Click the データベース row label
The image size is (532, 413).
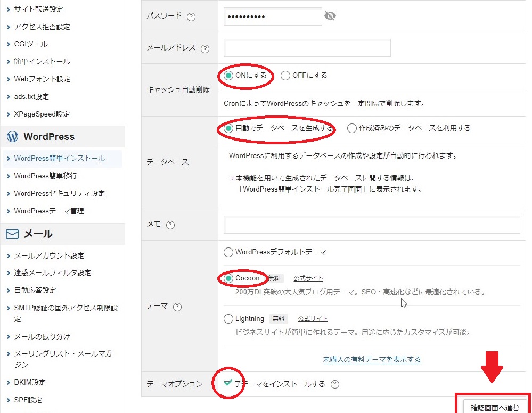tap(168, 162)
